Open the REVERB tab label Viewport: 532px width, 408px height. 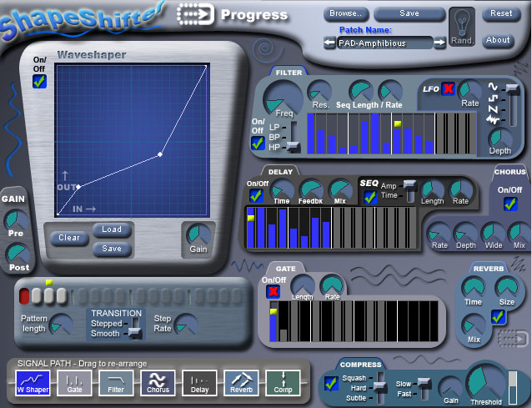click(x=489, y=269)
